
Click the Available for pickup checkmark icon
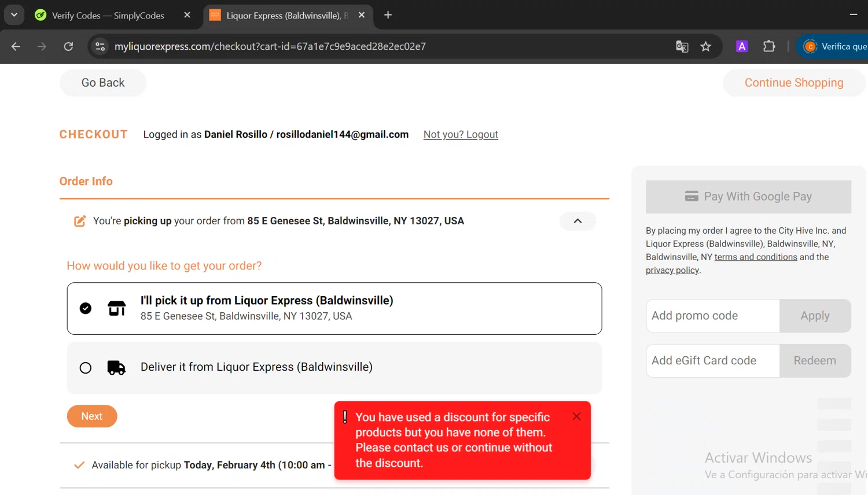coord(79,465)
